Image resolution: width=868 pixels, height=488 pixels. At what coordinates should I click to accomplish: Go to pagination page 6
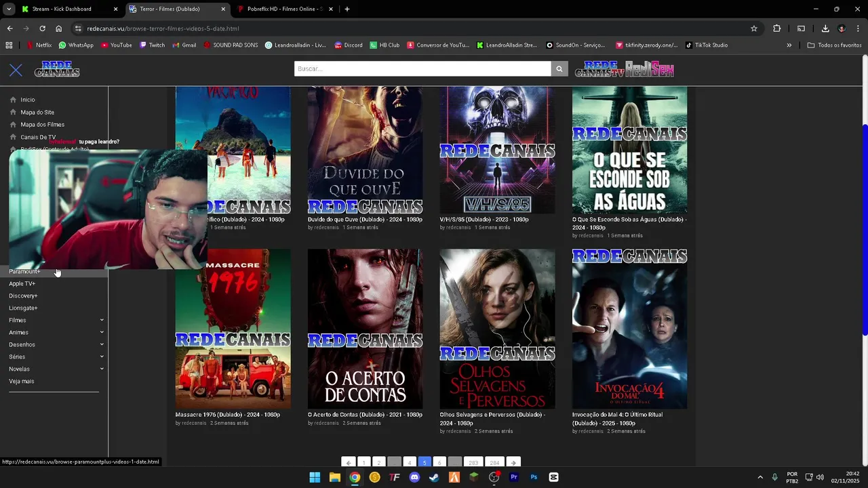tap(439, 462)
